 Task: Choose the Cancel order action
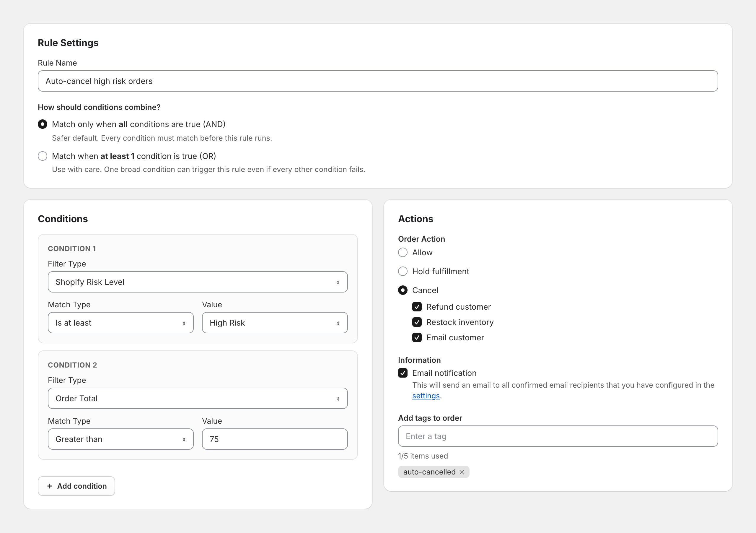click(x=403, y=290)
